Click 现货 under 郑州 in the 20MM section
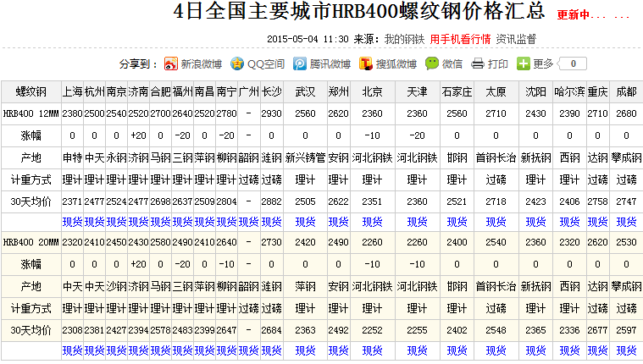The height and width of the screenshot is (364, 643). point(338,351)
